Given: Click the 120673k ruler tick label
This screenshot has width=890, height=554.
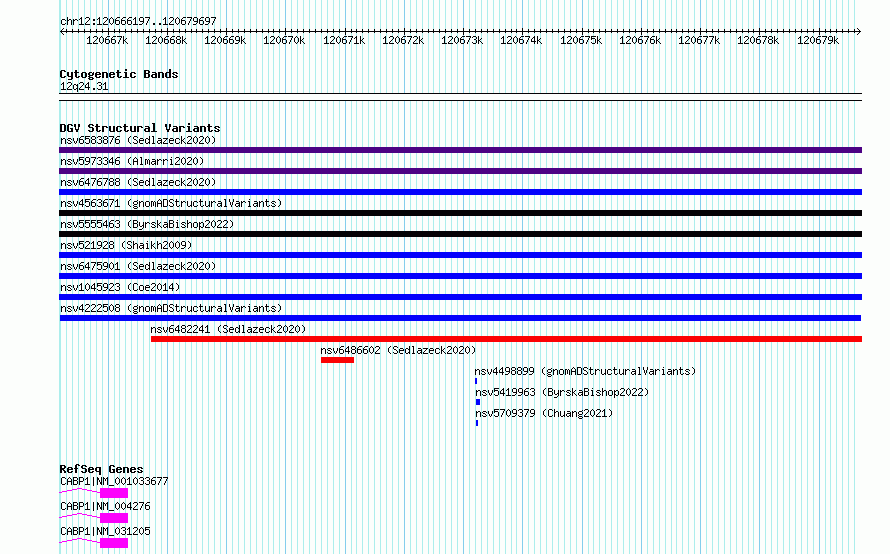Looking at the screenshot, I should pyautogui.click(x=462, y=40).
